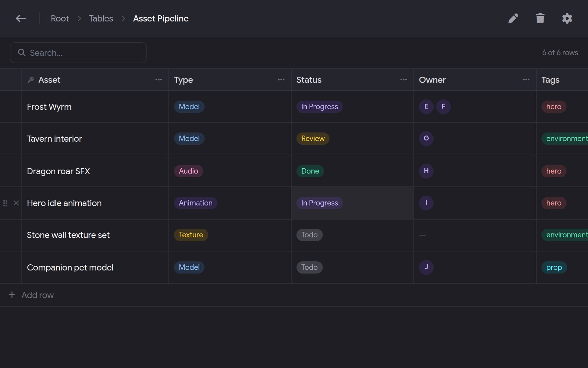588x368 pixels.
Task: Click owner avatar G on Tavern interior
Action: (426, 138)
